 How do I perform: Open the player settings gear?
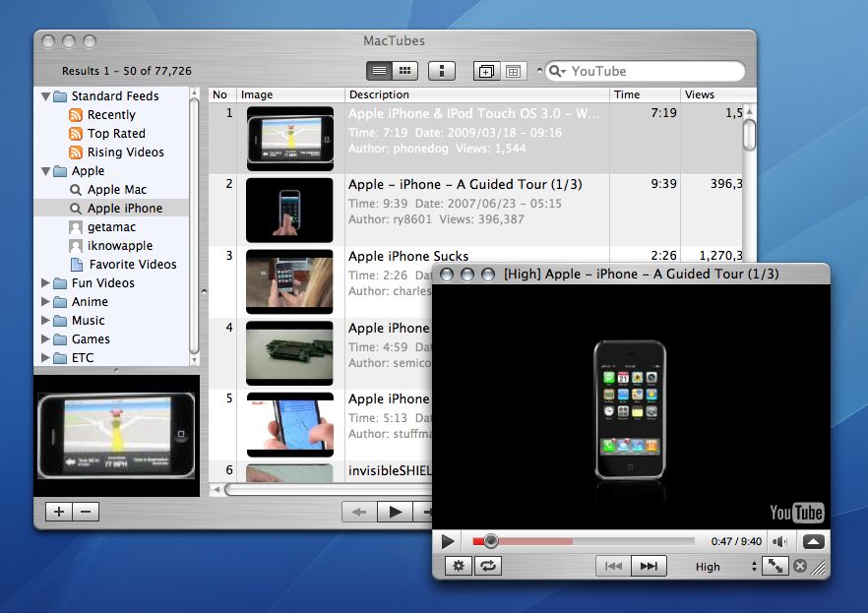point(458,566)
